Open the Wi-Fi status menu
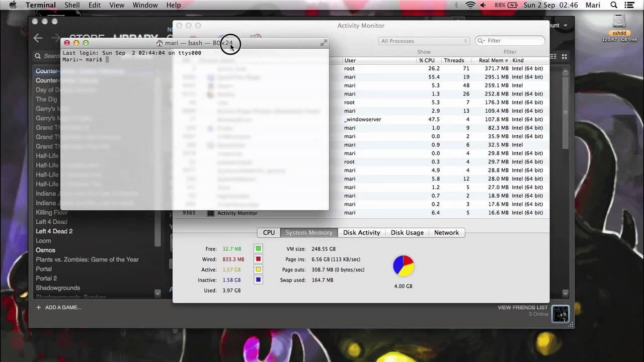The width and height of the screenshot is (644, 362). tap(470, 5)
